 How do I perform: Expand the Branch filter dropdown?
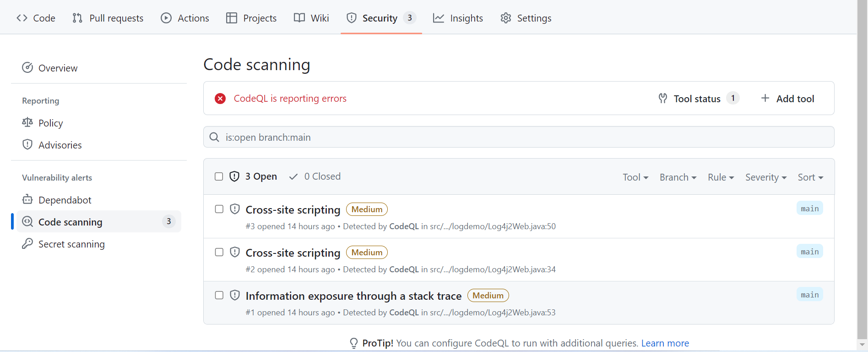click(678, 177)
